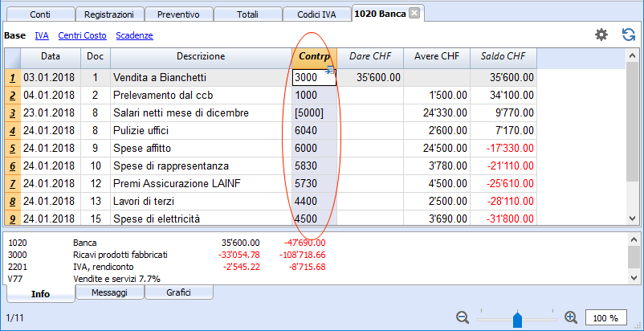Open row 5 link number
The height and width of the screenshot is (331, 644).
click(12, 149)
